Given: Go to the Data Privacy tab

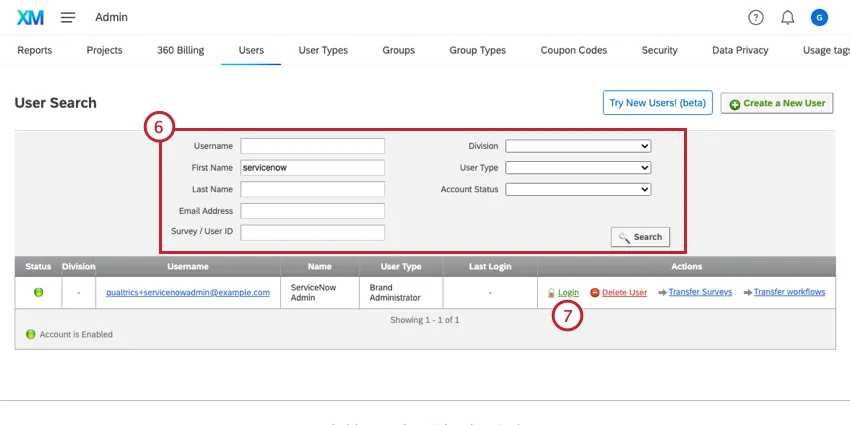Looking at the screenshot, I should pyautogui.click(x=740, y=50).
